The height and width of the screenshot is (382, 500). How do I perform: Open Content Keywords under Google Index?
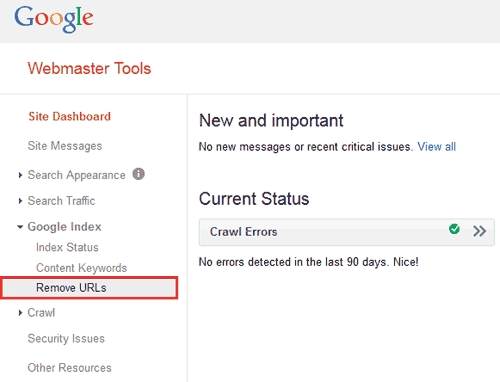click(x=82, y=268)
